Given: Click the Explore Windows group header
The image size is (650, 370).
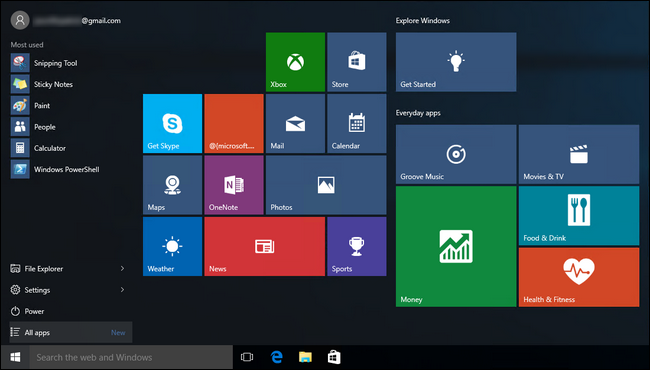Looking at the screenshot, I should 422,20.
